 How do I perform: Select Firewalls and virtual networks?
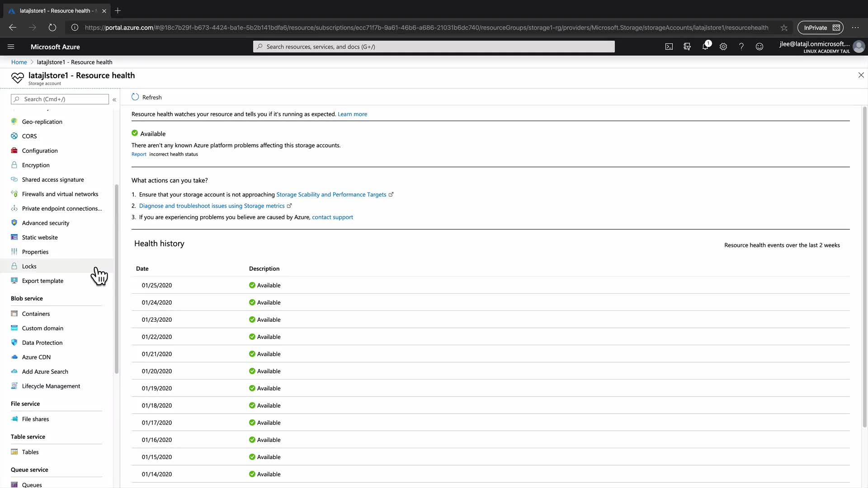pos(60,194)
